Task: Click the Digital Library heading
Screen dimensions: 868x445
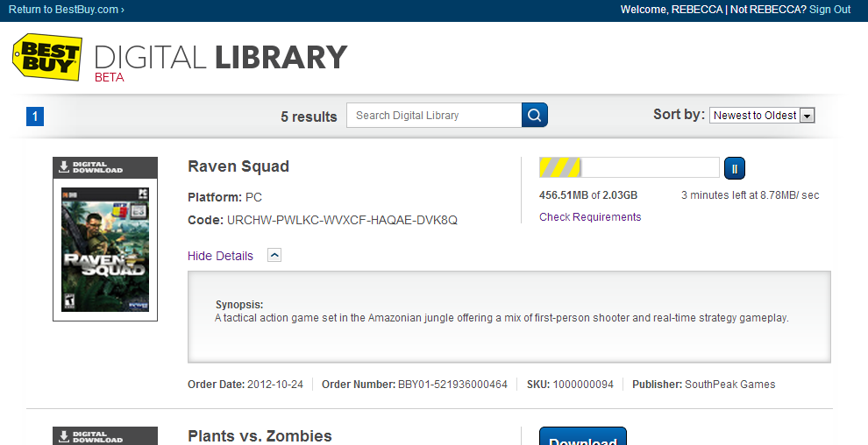Action: tap(221, 58)
